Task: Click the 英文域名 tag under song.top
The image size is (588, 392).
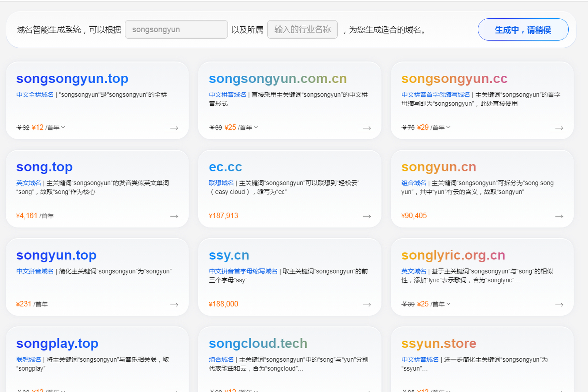Action: point(28,183)
